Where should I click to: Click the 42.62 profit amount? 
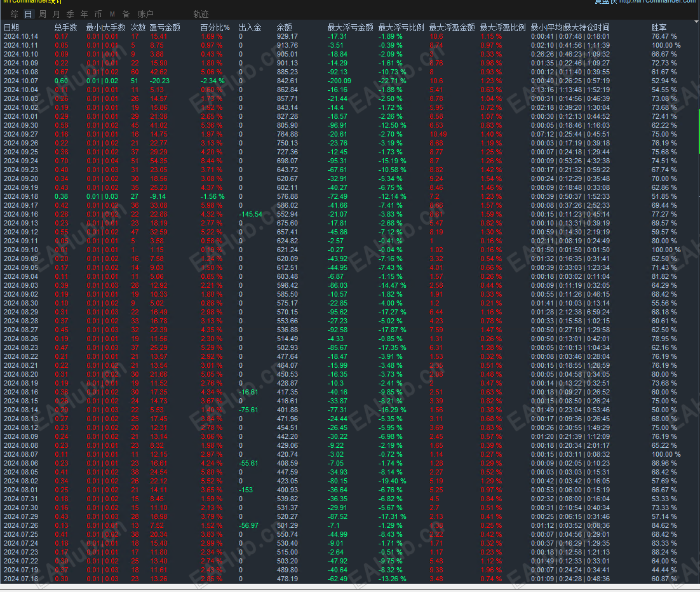tap(158, 72)
